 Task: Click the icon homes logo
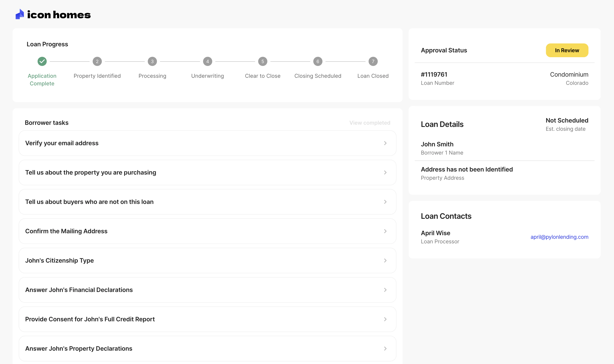(53, 15)
